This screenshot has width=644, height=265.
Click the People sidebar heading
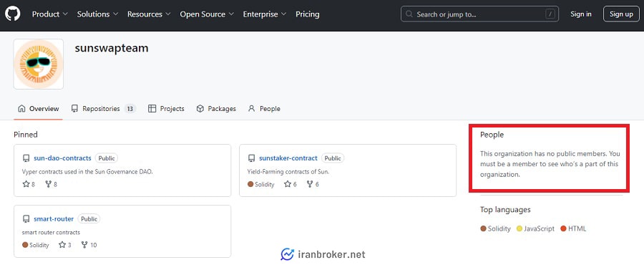492,135
